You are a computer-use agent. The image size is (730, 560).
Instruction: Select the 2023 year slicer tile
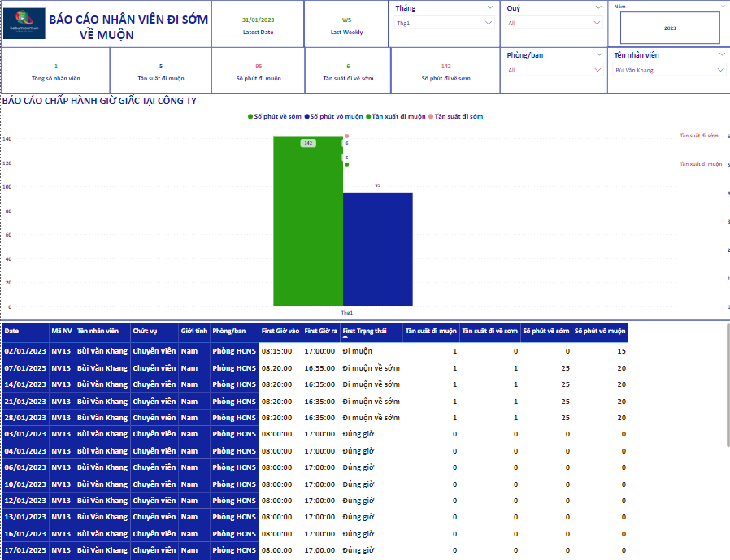(x=669, y=28)
